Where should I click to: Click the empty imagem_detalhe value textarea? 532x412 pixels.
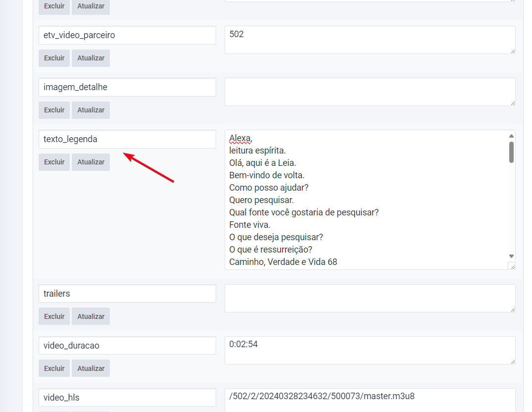pos(369,92)
